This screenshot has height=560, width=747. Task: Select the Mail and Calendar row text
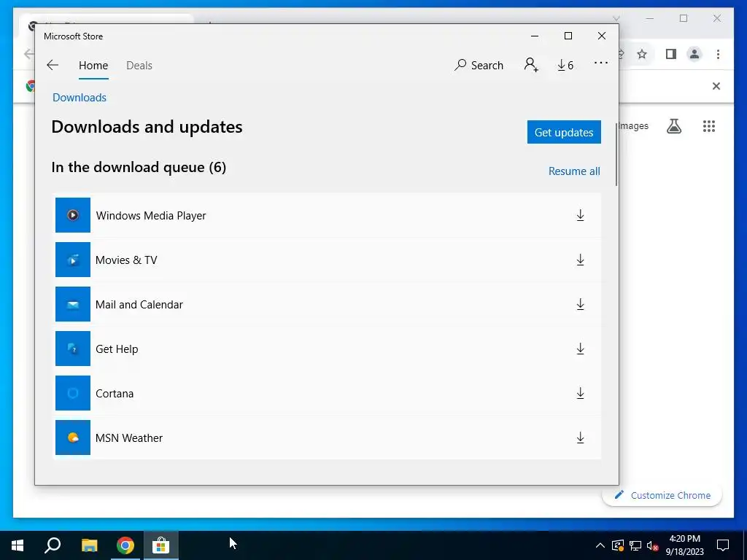pos(139,304)
